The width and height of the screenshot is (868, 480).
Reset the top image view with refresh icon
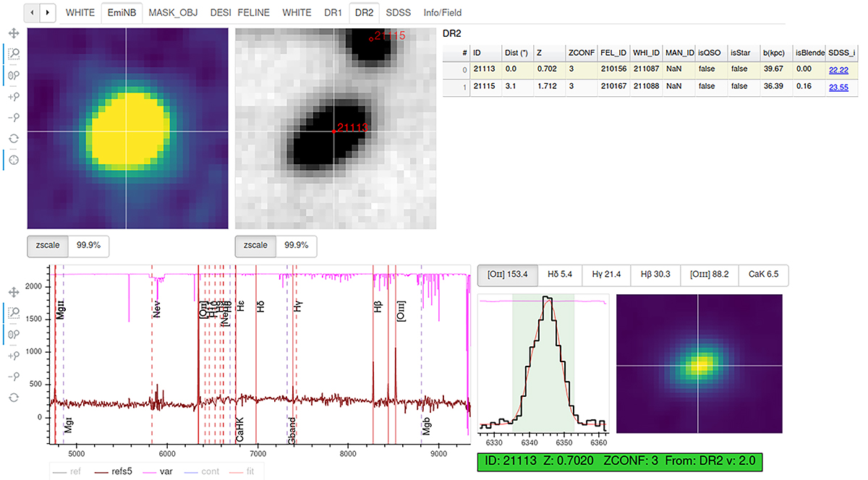(13, 138)
